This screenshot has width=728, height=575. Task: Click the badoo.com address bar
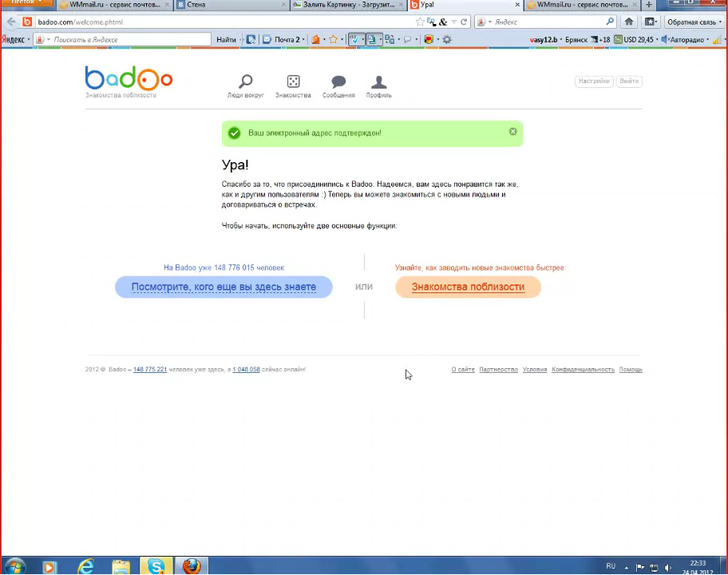point(223,22)
